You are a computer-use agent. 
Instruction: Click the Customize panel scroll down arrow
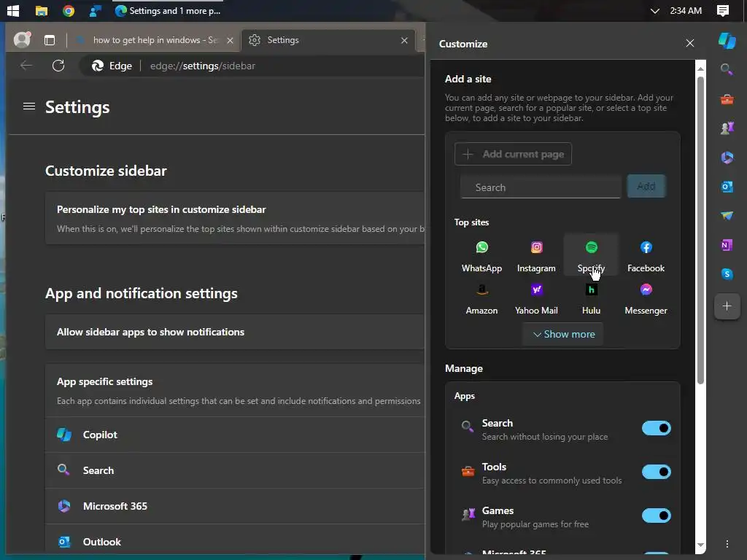coord(700,545)
